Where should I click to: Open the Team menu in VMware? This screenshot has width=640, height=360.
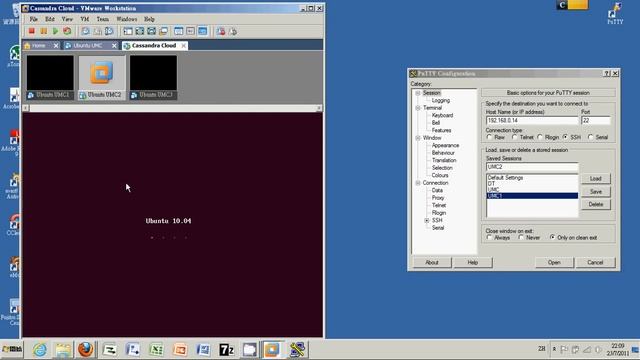pyautogui.click(x=102, y=19)
